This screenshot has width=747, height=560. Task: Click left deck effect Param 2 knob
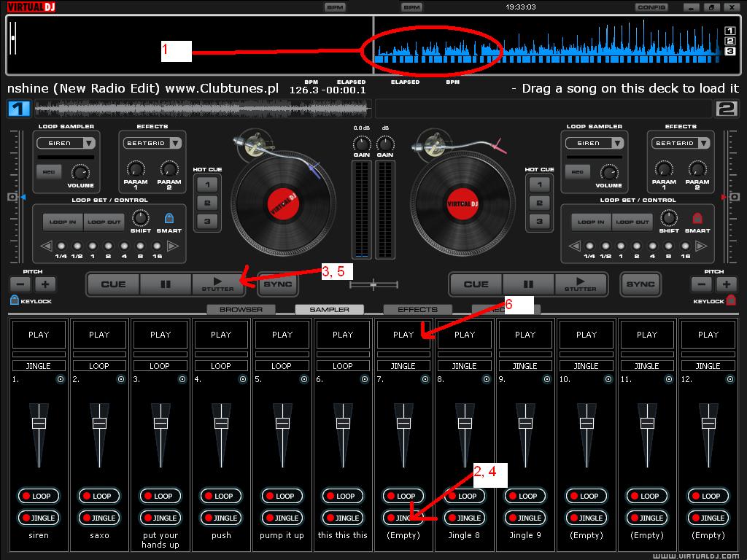point(169,169)
